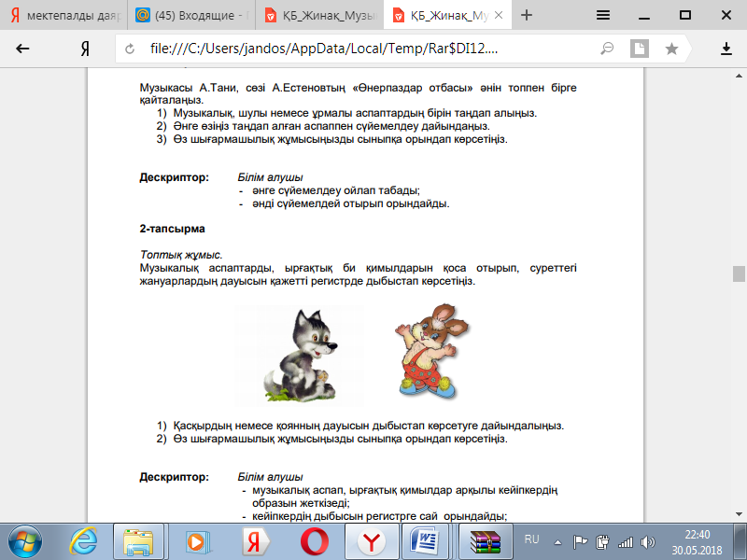Switch the RU input language indicator
Image resolution: width=747 pixels, height=560 pixels.
[531, 539]
